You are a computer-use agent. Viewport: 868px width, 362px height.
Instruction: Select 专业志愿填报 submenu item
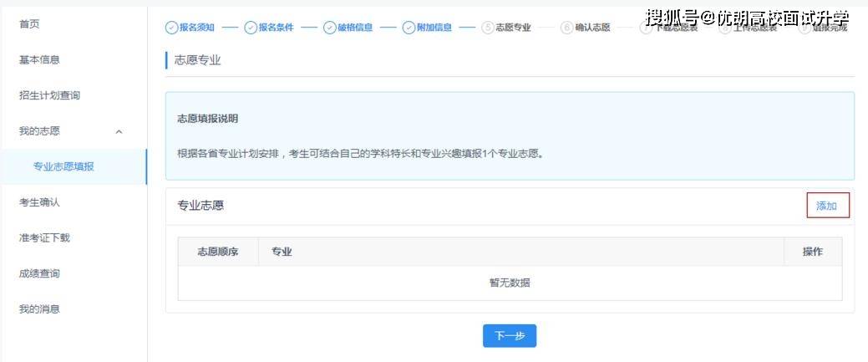point(63,166)
